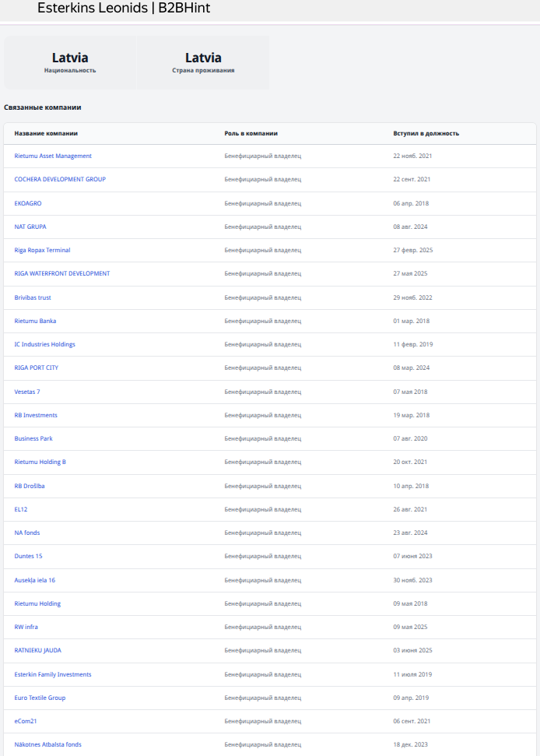Image resolution: width=540 pixels, height=756 pixels.
Task: Open the Euro Textile Group link
Action: click(x=40, y=698)
